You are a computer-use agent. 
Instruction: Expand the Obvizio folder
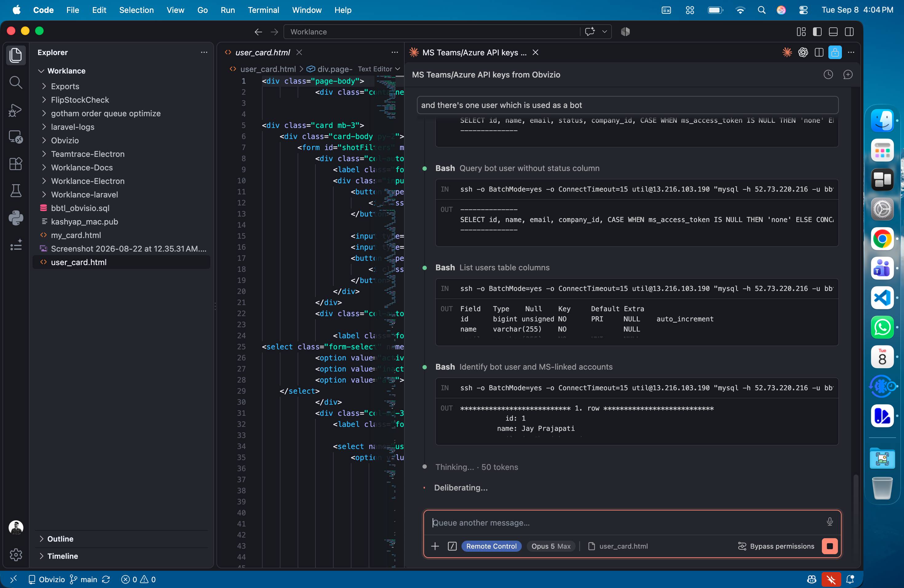(65, 140)
